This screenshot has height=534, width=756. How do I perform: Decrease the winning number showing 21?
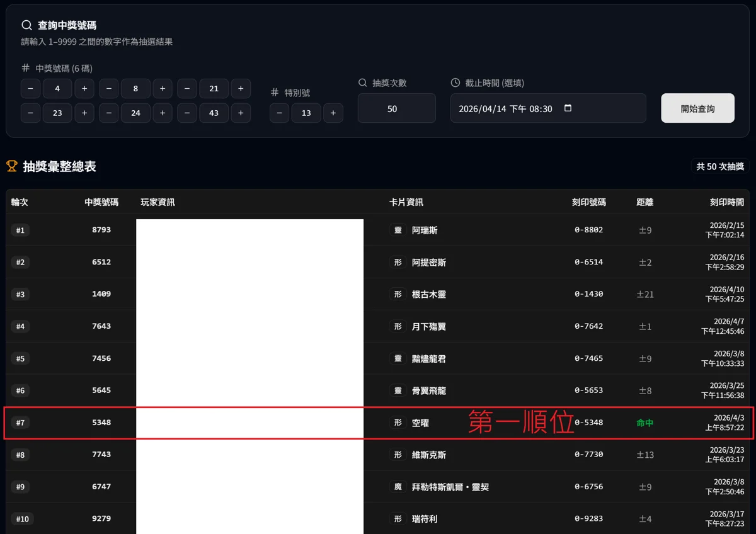pos(186,89)
